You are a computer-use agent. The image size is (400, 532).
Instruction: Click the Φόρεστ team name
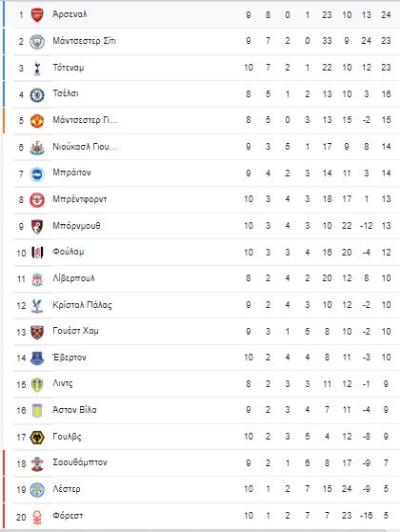point(68,516)
